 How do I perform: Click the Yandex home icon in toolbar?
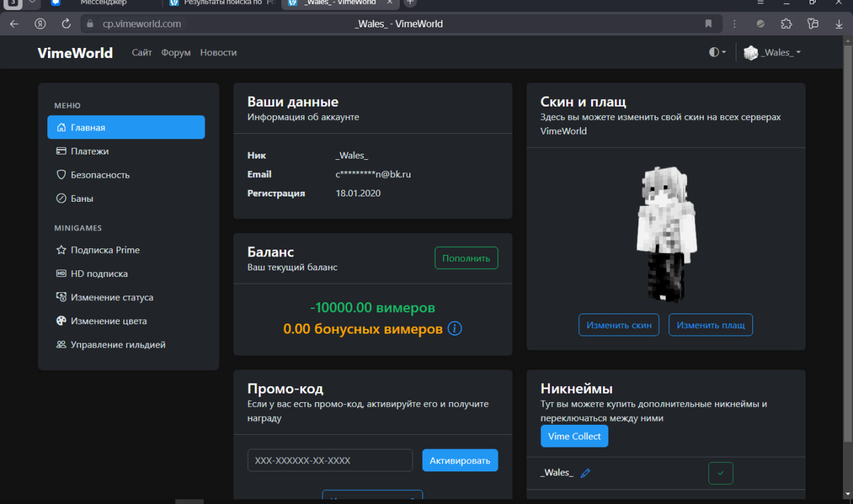pyautogui.click(x=40, y=23)
